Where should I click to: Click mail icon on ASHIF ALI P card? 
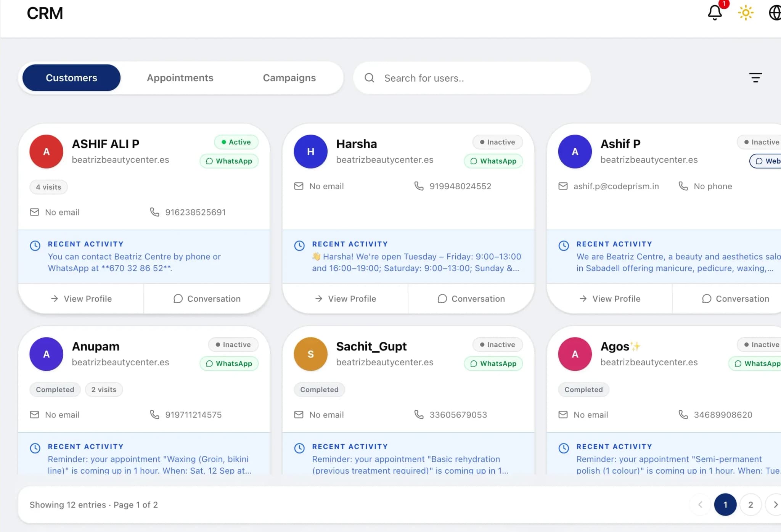(34, 212)
